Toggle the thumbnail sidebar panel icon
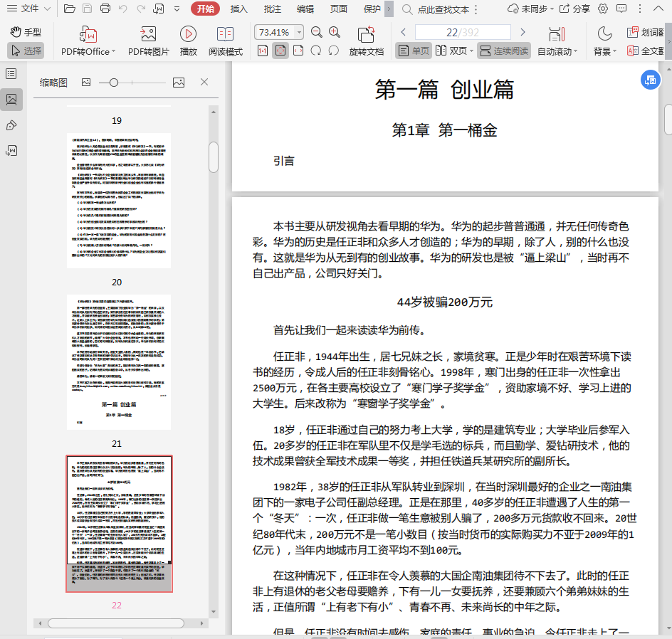The width and height of the screenshot is (672, 639). pos(11,100)
